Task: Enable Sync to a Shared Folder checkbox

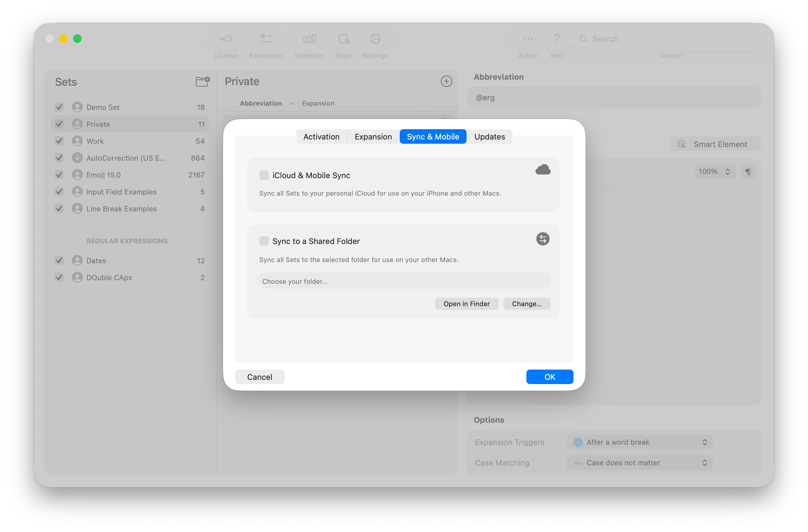Action: tap(264, 241)
